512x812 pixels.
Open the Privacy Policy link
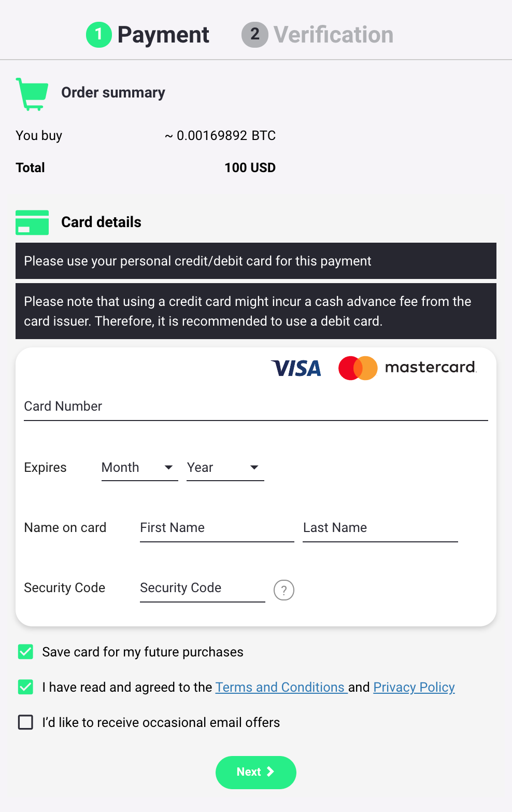coord(414,687)
